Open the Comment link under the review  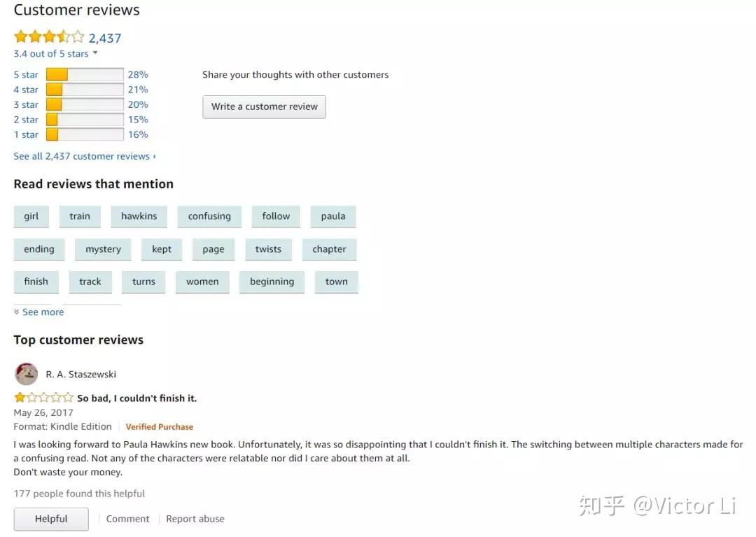coord(127,519)
